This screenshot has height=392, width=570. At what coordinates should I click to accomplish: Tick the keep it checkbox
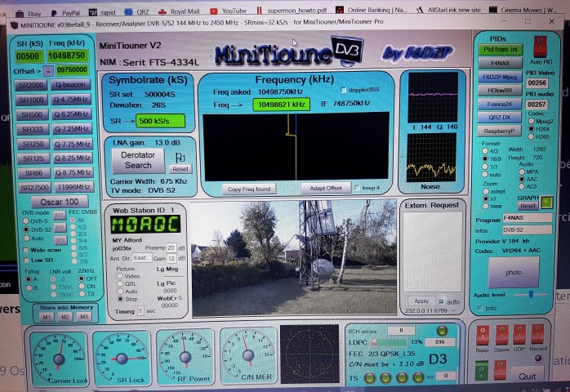point(357,188)
